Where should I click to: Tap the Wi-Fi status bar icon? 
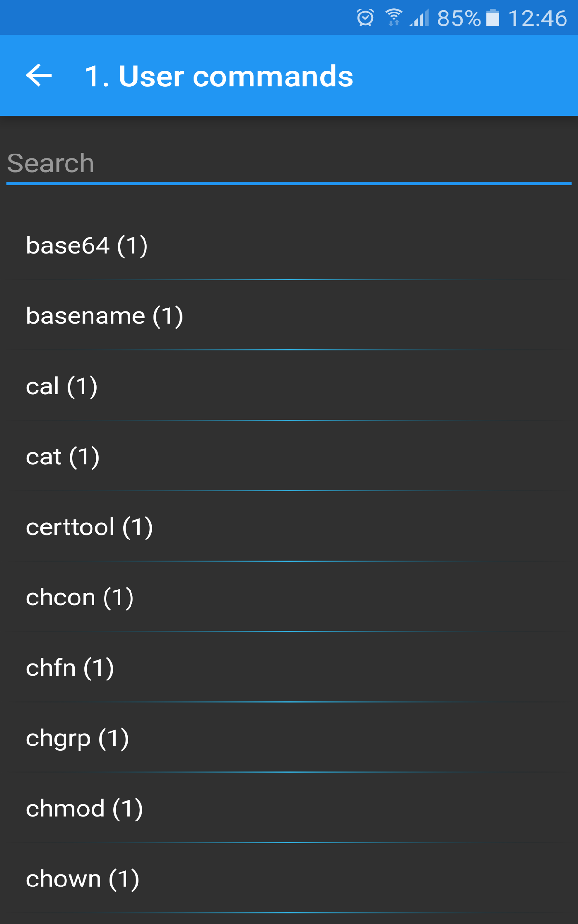point(394,18)
